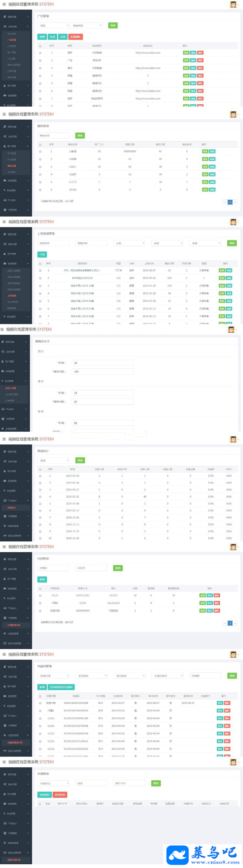Click user avatar on 充值码管理 page header
Screen dimensions: 243x868
(233, 654)
